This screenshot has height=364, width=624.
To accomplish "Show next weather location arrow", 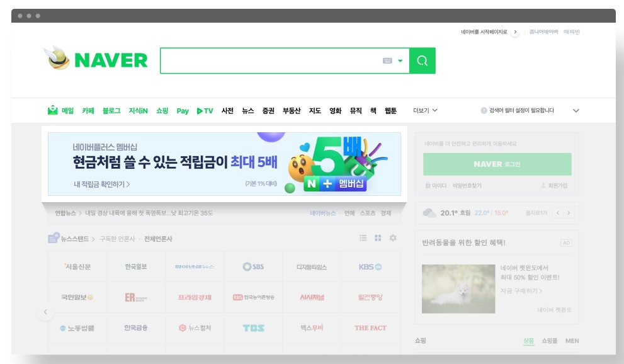I will (569, 213).
